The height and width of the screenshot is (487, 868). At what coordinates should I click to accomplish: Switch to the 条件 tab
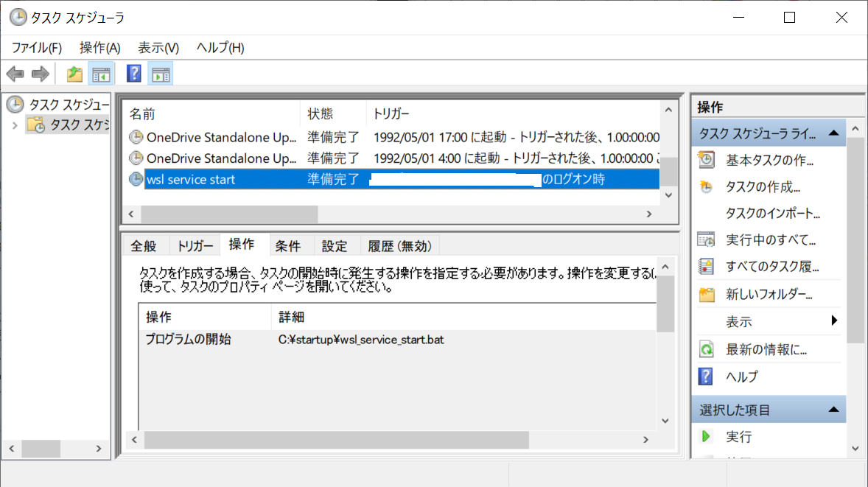pyautogui.click(x=288, y=246)
